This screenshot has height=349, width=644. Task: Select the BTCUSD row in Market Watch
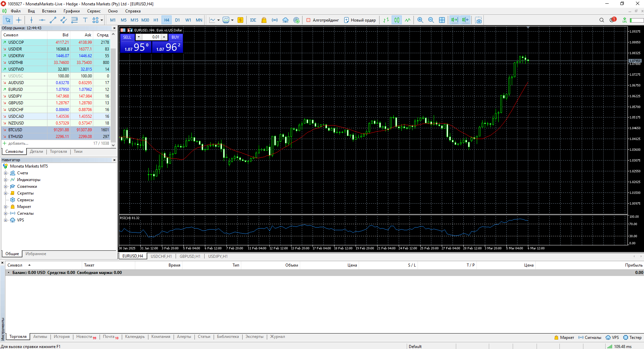click(x=56, y=130)
